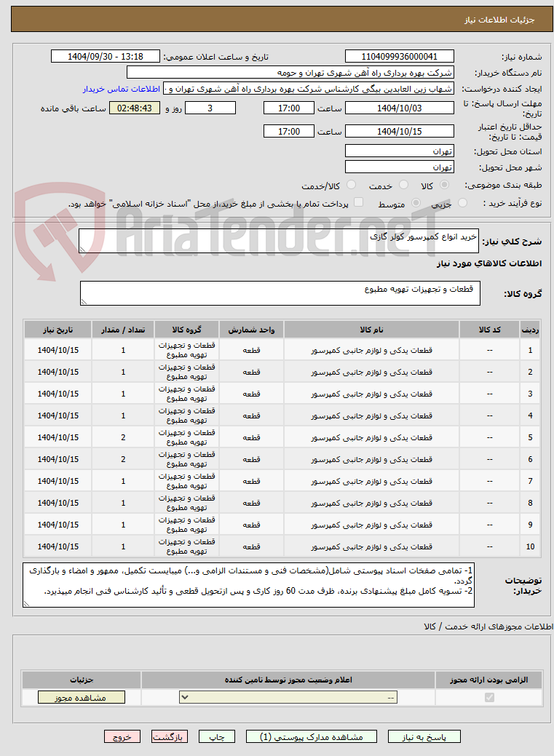Open the اعلام وضعیت مجوز dropdown
This screenshot has height=756, width=554.
[x=288, y=697]
